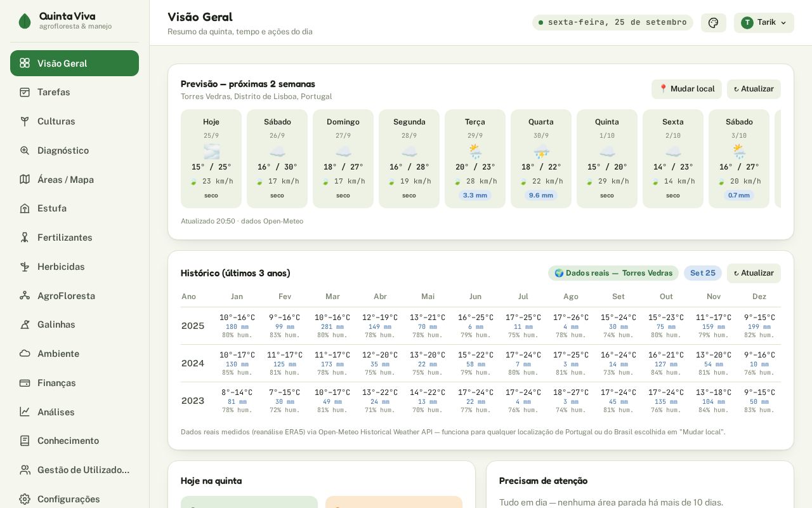Click Torres Vedras, Distrito de Lisboa, Portugal text
Screen dimensions: 812x508
point(256,97)
